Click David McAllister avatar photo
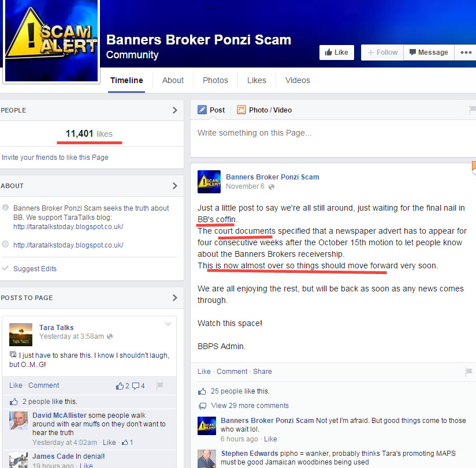Image resolution: width=476 pixels, height=468 pixels. coord(18,420)
